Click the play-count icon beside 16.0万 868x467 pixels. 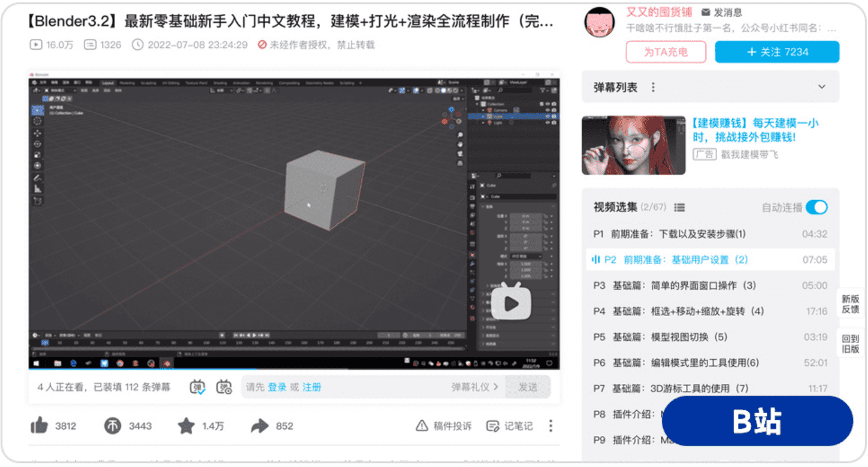click(35, 45)
